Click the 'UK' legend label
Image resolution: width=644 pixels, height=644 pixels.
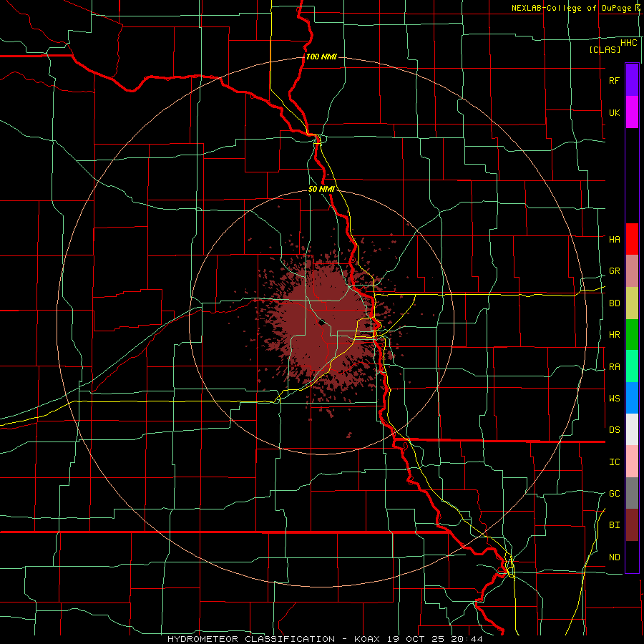click(614, 112)
